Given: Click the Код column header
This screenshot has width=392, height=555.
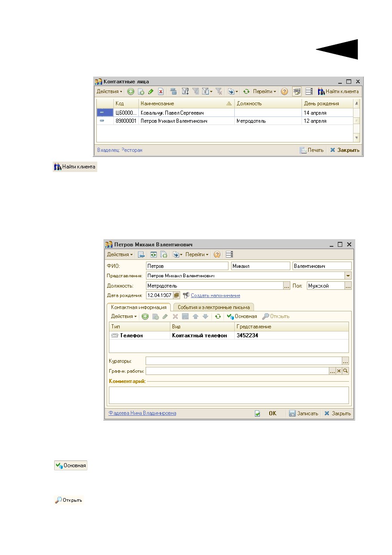Looking at the screenshot, I should pos(126,103).
